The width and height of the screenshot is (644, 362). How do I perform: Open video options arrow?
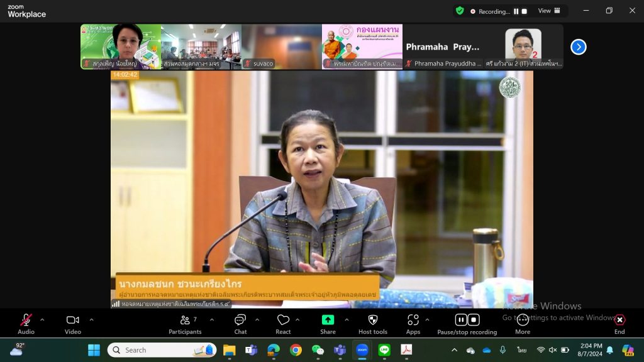[91, 320]
